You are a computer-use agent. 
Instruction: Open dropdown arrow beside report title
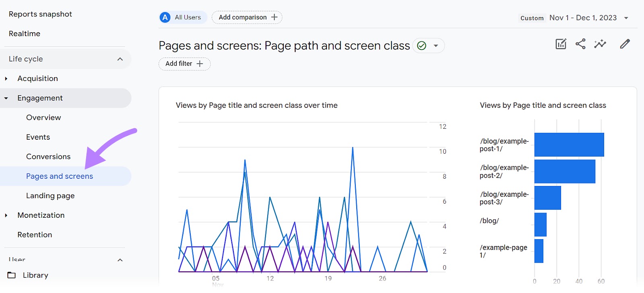point(436,46)
